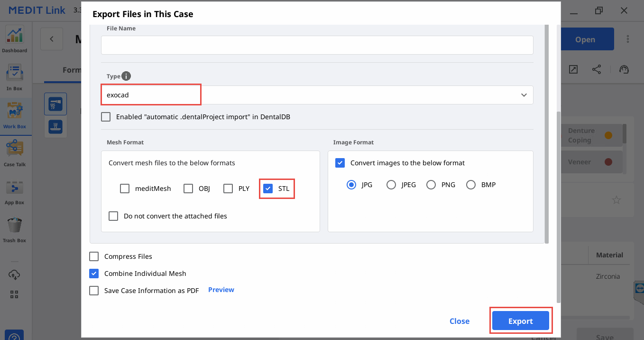Open the three-dot menu next to Open
The width and height of the screenshot is (644, 340).
click(629, 39)
